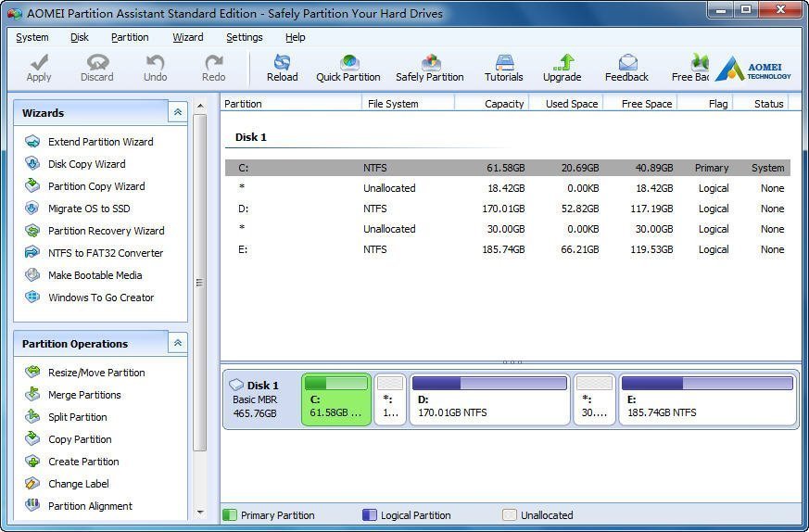Open the Disk menu
Screen dimensions: 809x532
pos(80,37)
